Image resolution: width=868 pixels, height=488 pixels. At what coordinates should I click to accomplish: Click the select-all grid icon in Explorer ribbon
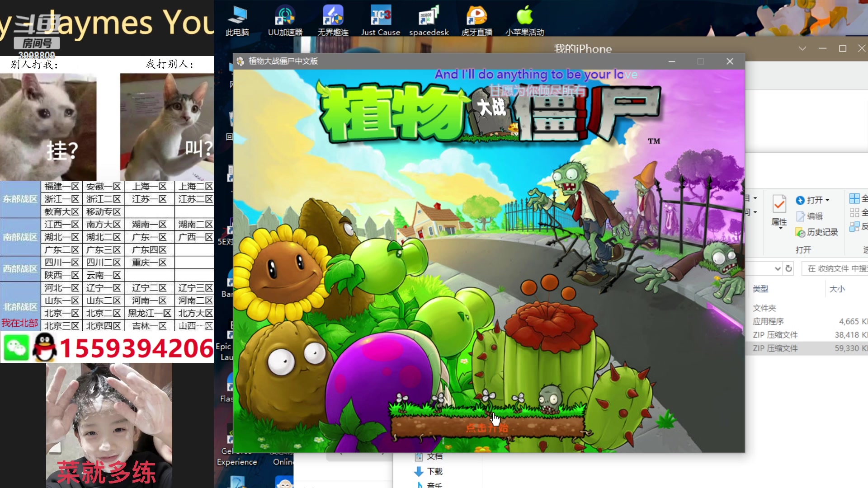point(854,198)
